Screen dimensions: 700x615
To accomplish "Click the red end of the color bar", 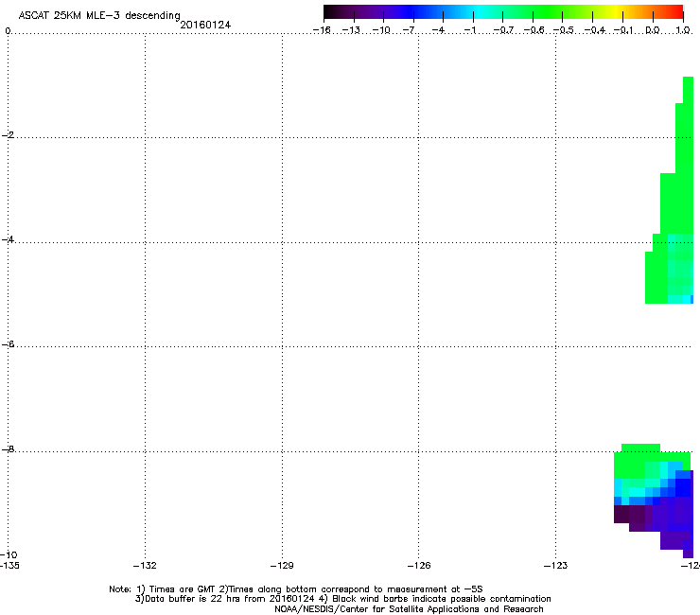I will [676, 12].
